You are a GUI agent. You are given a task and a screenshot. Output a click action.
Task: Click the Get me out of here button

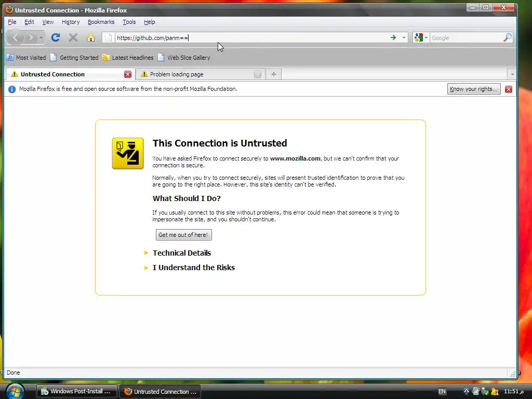(x=183, y=235)
